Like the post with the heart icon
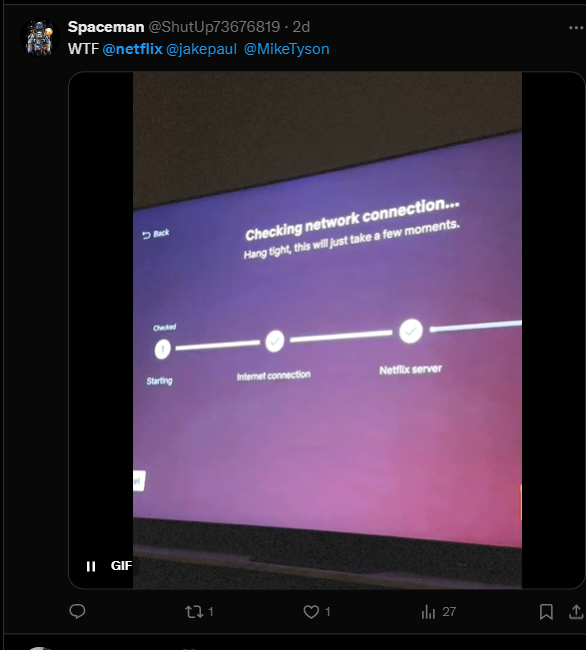Screen dimensions: 586x650 pos(311,612)
